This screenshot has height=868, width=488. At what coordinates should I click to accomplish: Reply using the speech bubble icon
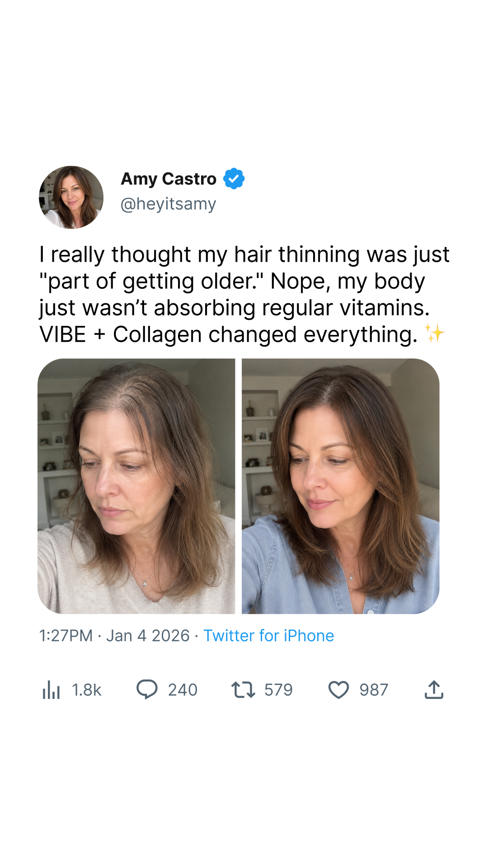(x=147, y=690)
